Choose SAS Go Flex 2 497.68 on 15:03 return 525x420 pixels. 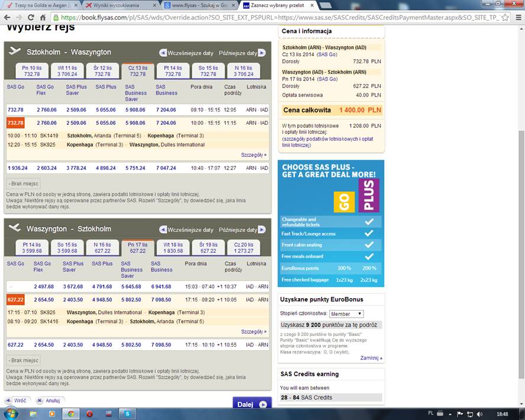coord(44,286)
